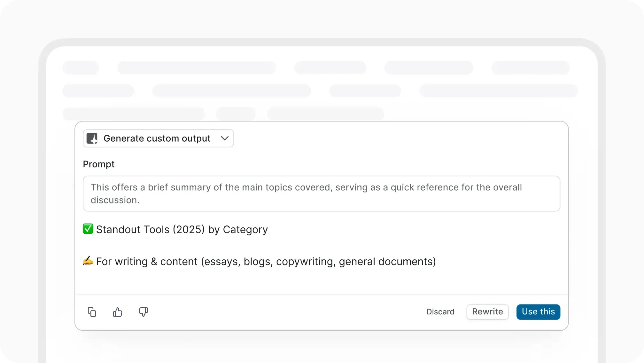Discard the generated output
Viewport: 644px width, 363px height.
coord(440,312)
